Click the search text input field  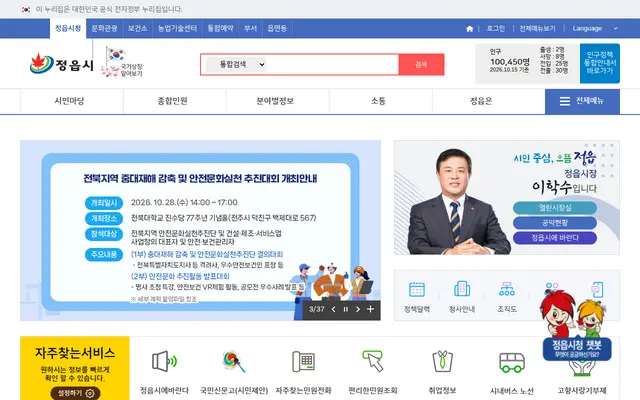click(x=332, y=64)
